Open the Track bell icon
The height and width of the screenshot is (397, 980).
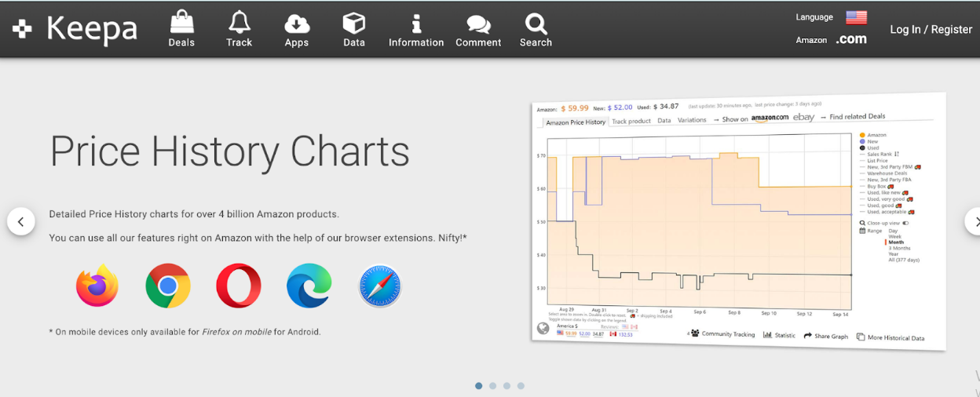tap(239, 21)
